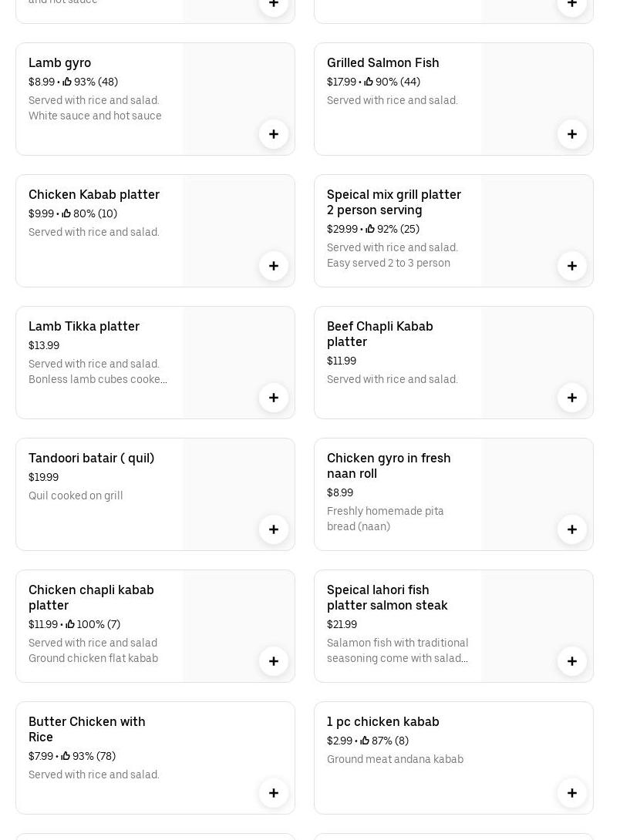Add Speical lahori fish platter to cart
This screenshot has height=840, width=620.
pyautogui.click(x=572, y=661)
